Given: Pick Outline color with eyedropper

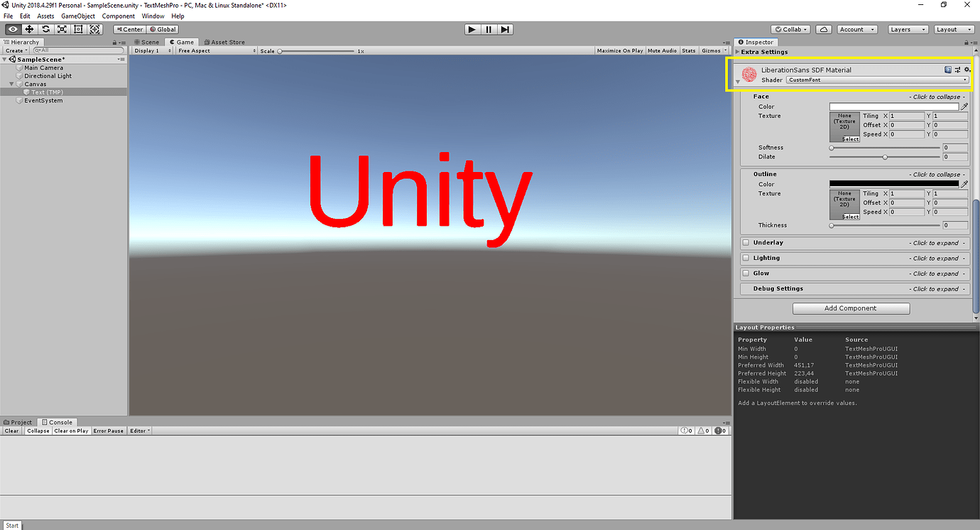Looking at the screenshot, I should pyautogui.click(x=964, y=184).
